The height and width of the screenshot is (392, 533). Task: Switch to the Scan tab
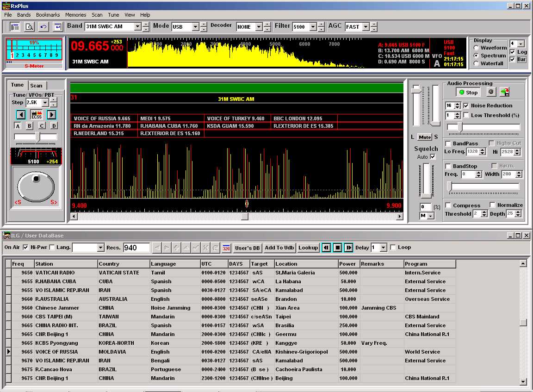[36, 86]
